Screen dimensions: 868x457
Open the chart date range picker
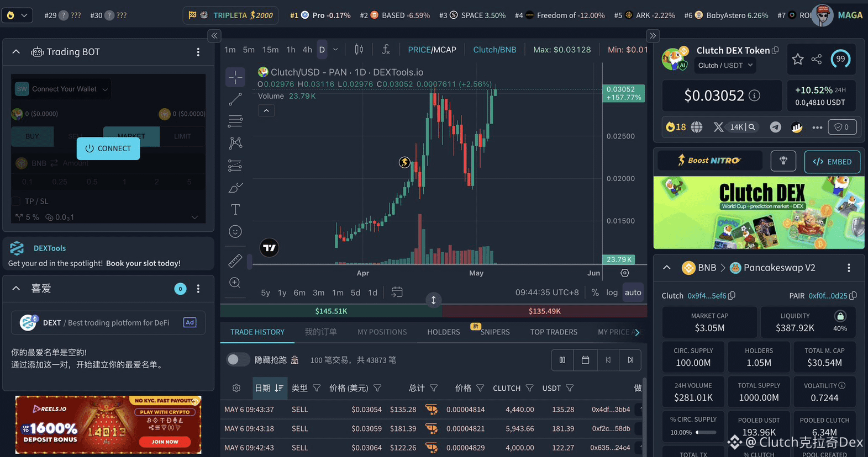397,292
